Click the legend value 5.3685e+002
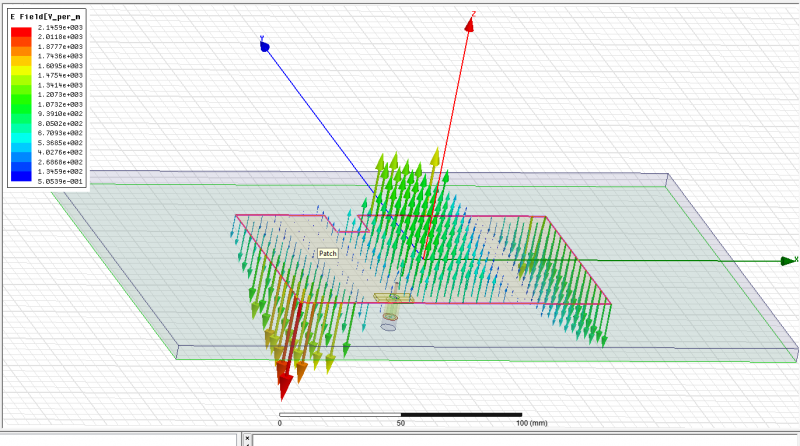This screenshot has width=800, height=446. (x=60, y=143)
